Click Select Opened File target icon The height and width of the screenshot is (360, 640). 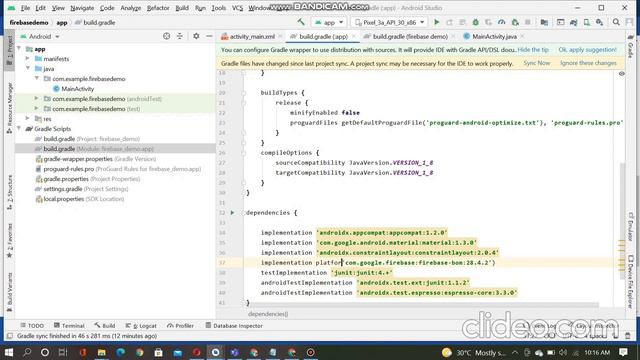(x=167, y=36)
